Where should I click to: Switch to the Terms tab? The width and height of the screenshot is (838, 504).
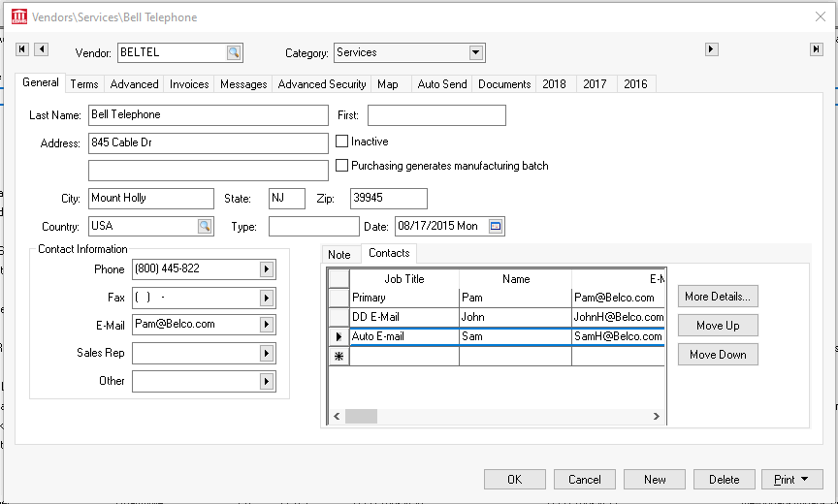pos(84,84)
